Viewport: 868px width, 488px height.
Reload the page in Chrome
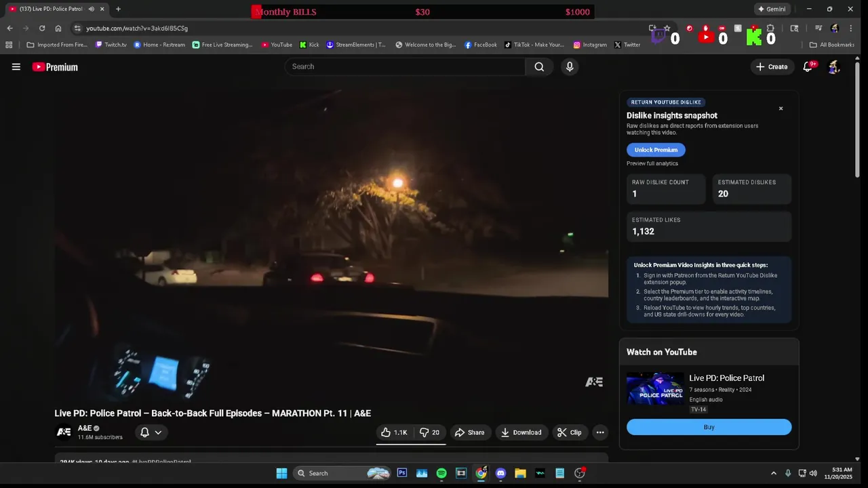pos(42,28)
